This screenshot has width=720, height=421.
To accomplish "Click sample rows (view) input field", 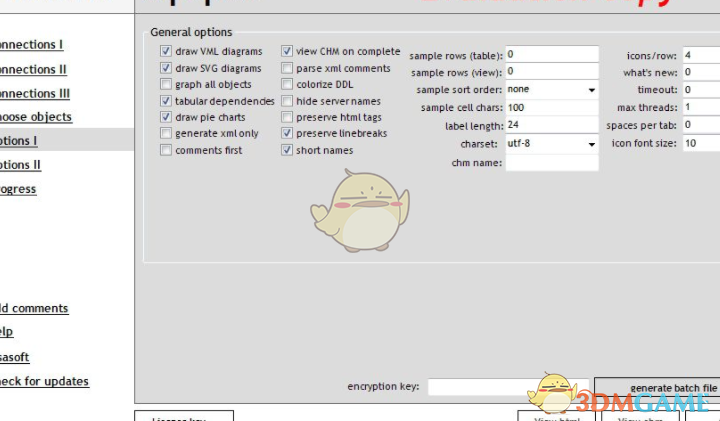I will point(552,72).
